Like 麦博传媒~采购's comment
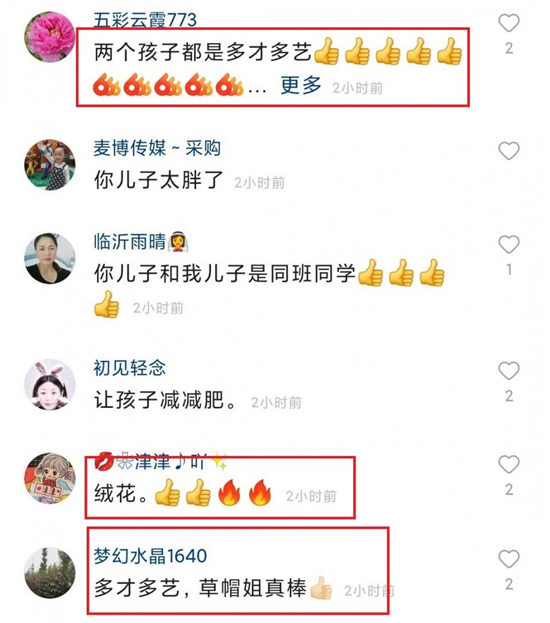 tap(509, 151)
